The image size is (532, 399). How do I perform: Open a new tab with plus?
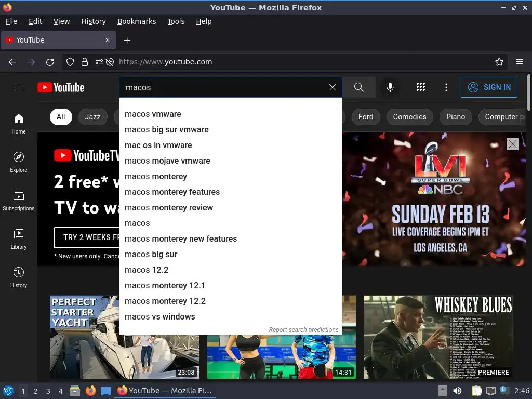click(127, 41)
